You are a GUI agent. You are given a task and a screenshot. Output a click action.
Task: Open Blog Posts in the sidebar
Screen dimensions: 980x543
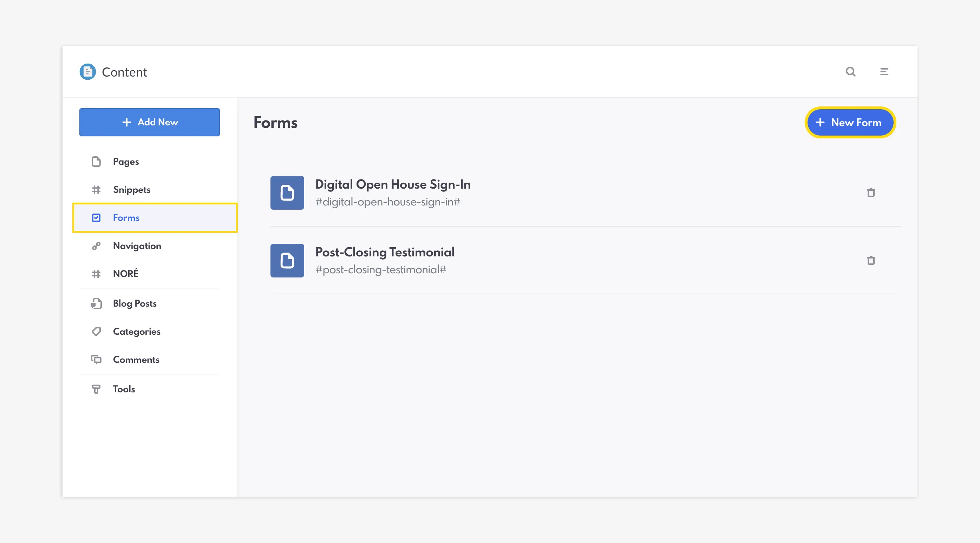click(x=135, y=303)
